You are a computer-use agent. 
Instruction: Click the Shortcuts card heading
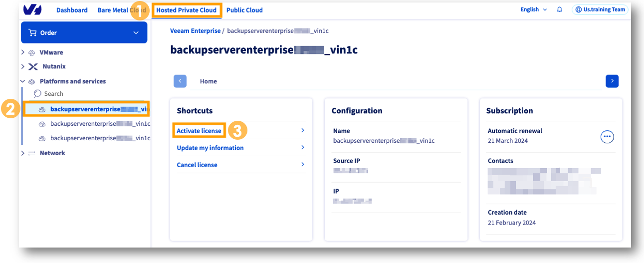pyautogui.click(x=195, y=111)
